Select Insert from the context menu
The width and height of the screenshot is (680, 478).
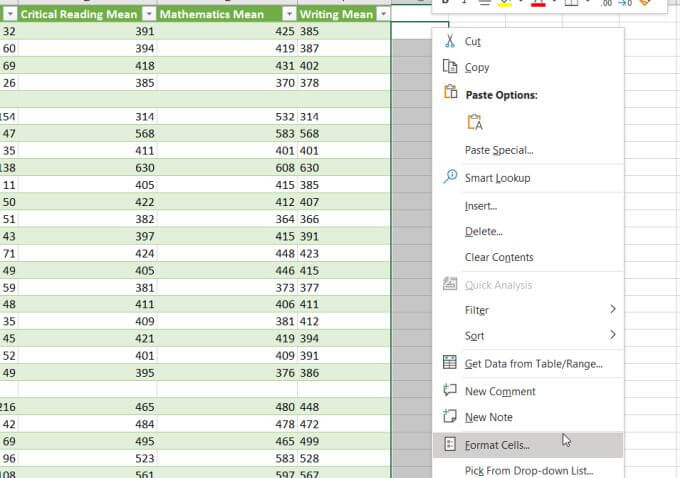[x=481, y=206]
